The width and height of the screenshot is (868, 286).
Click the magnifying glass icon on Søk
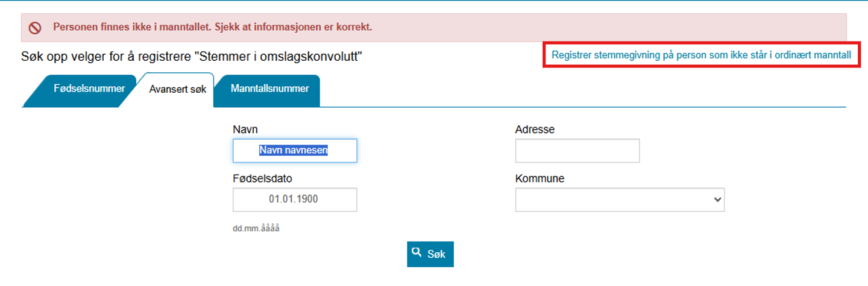point(417,253)
